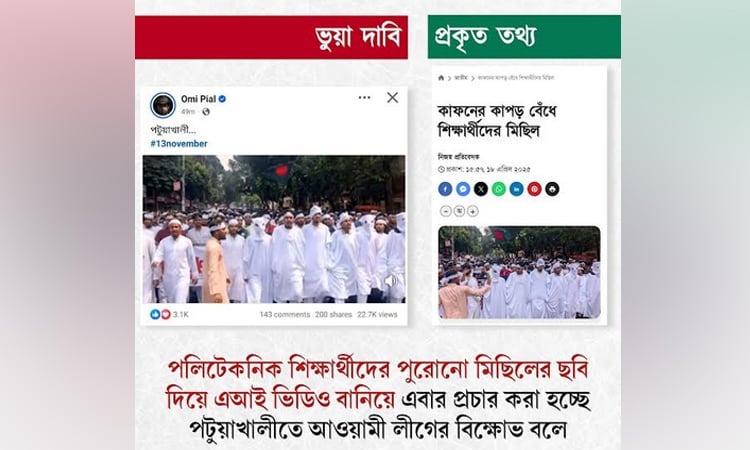This screenshot has height=450, width=750.
Task: Open the Omi Pial profile name link
Action: (199, 99)
